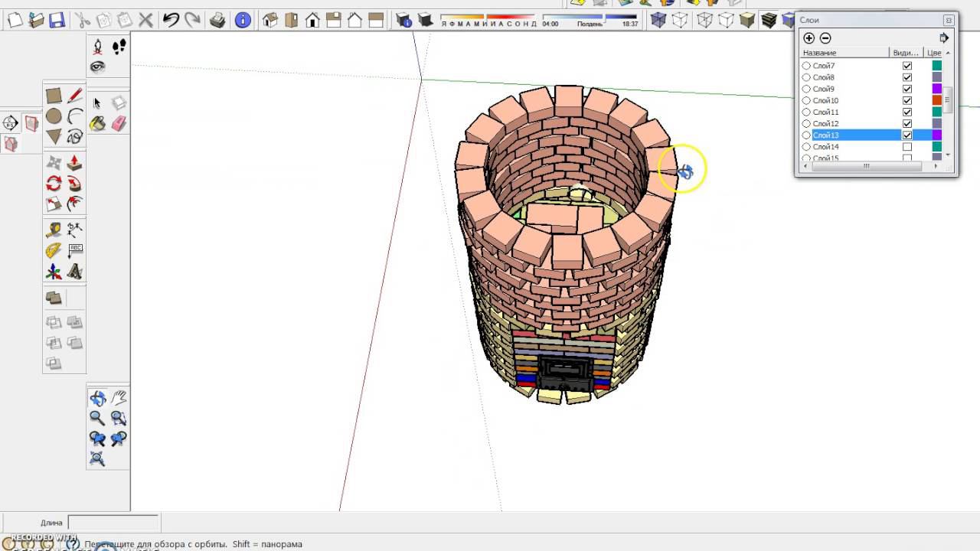Select the Paint Bucket tool
This screenshot has width=980, height=551.
[97, 123]
